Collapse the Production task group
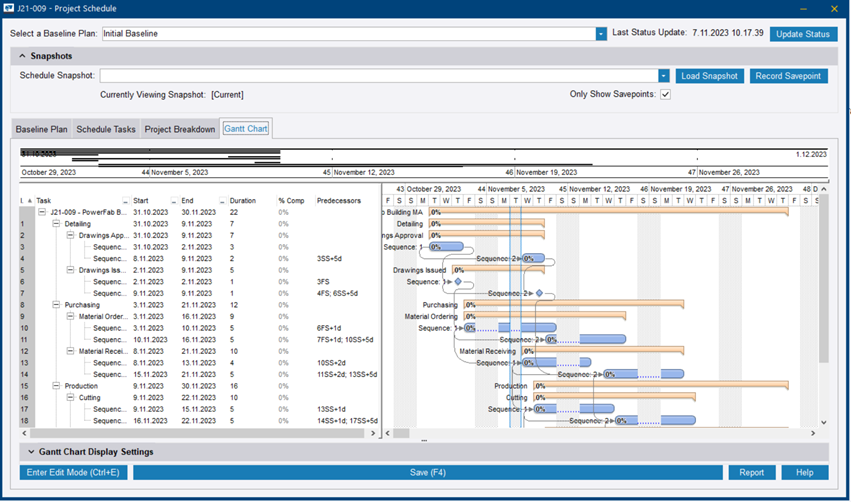 click(56, 385)
